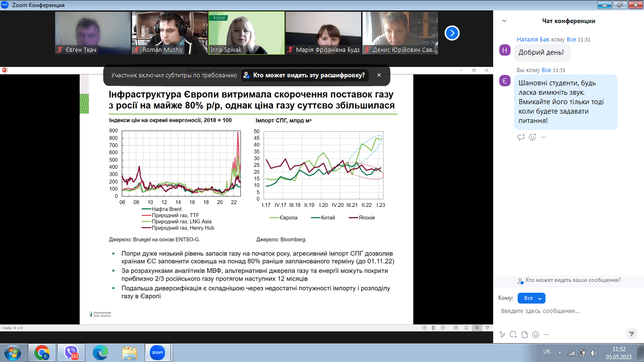
Task: Click the Zoom logo in title bar
Action: [5, 5]
